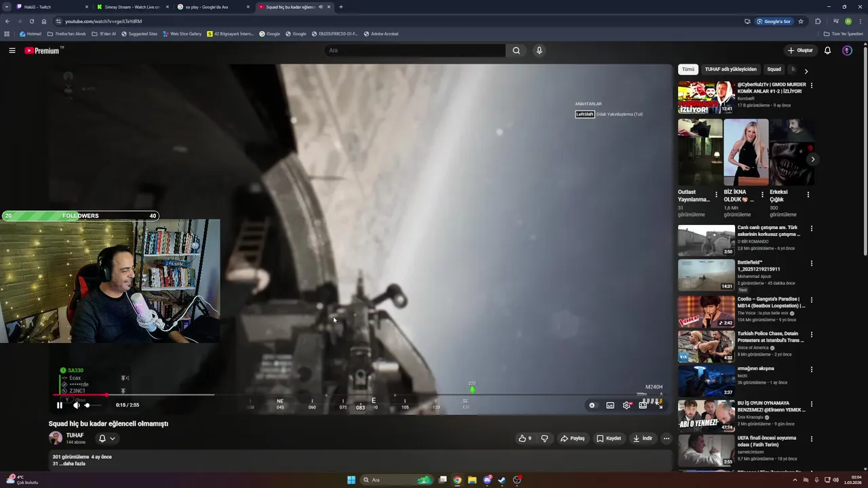Go to YouTube Premium home logo
Viewport: 868px width, 488px height.
pyautogui.click(x=43, y=50)
